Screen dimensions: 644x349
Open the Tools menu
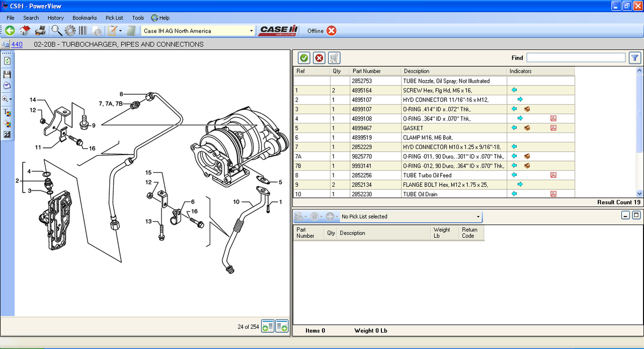(x=138, y=18)
